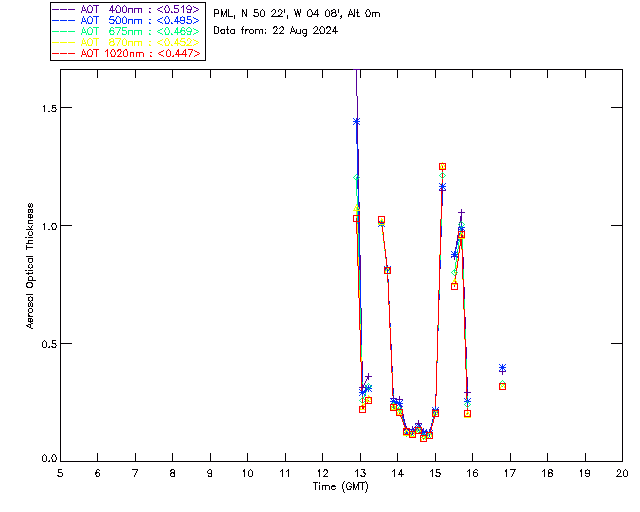This screenshot has height=512, width=640.
Task: Click the AOT 500nm legend entry
Action: [x=127, y=20]
